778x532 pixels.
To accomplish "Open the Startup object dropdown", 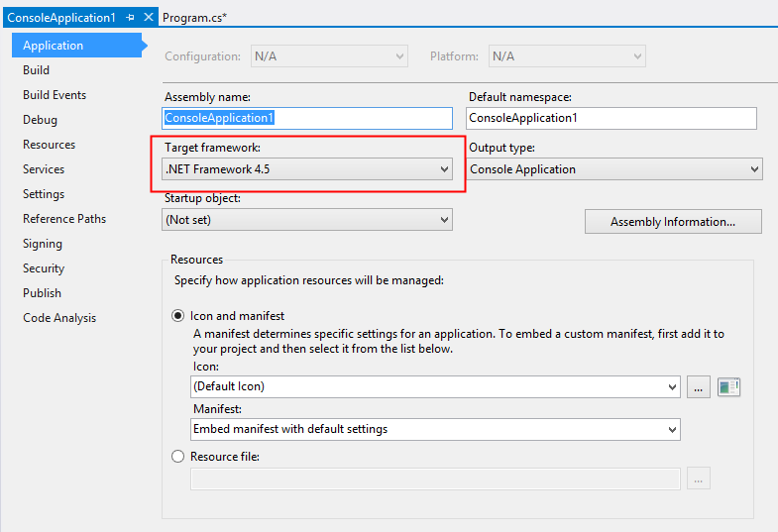I will (x=308, y=220).
